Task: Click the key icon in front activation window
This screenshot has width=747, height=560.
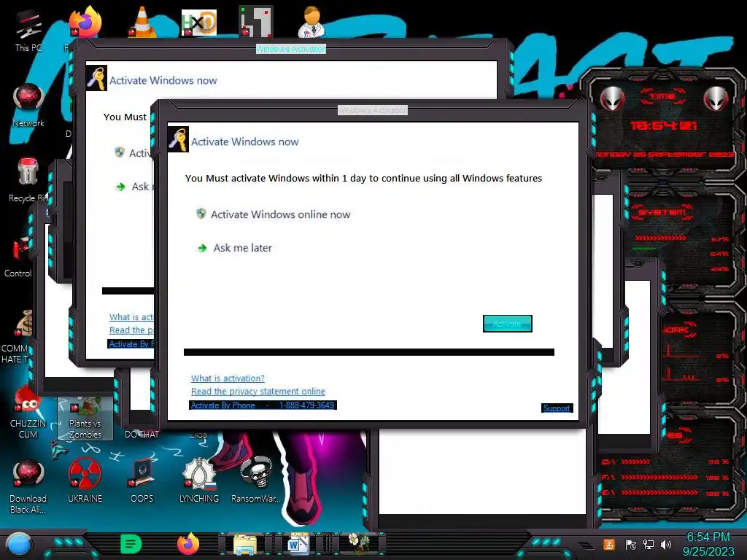Action: point(178,139)
